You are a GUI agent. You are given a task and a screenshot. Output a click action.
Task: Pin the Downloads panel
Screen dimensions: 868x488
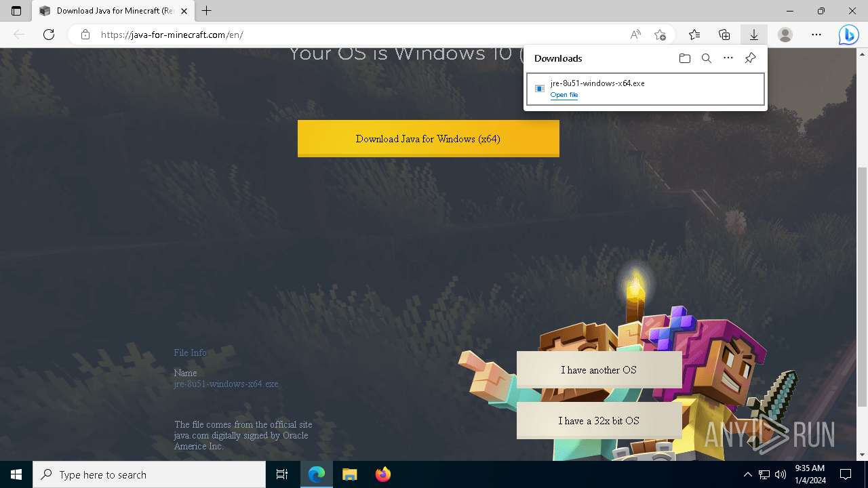click(750, 58)
